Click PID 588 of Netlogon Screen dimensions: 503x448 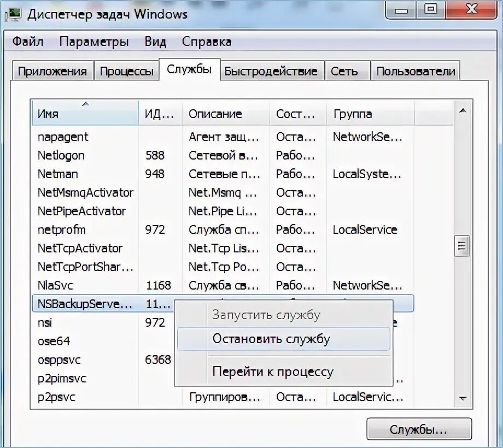click(x=155, y=155)
